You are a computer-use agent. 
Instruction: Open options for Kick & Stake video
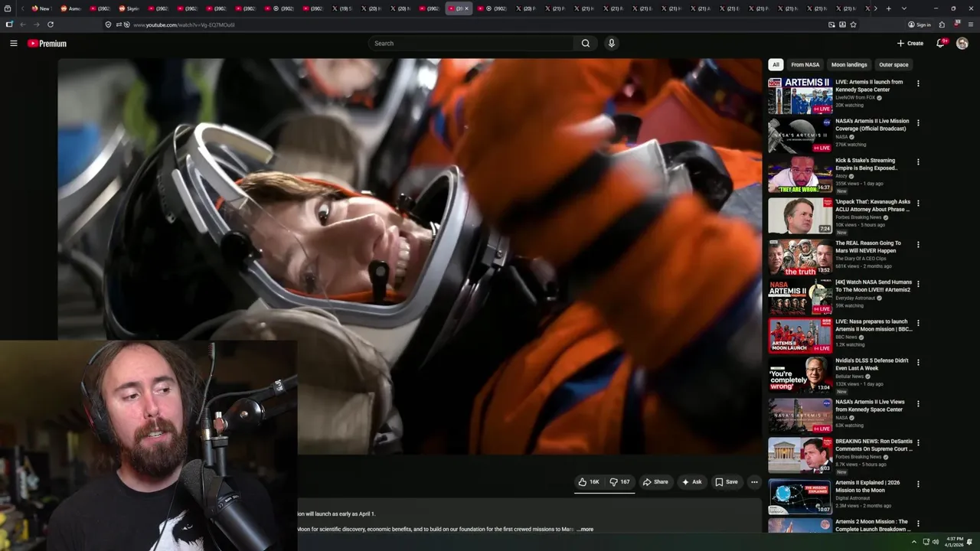coord(918,162)
